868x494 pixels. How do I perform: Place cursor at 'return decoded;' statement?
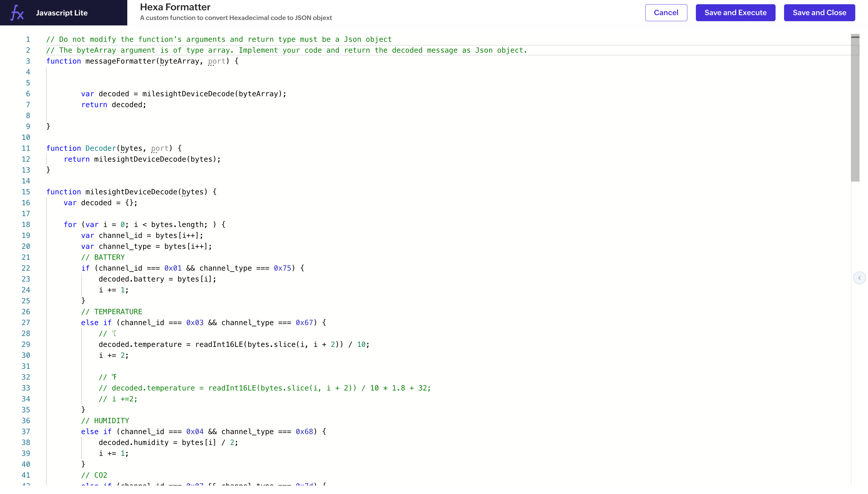[x=114, y=104]
